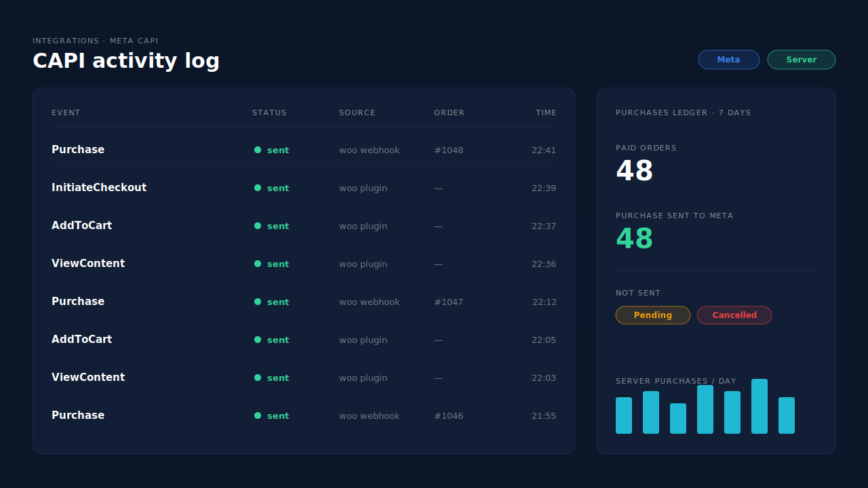Click the "CAPI activity log" page title
Viewport: 868px width, 488px height.
[126, 61]
